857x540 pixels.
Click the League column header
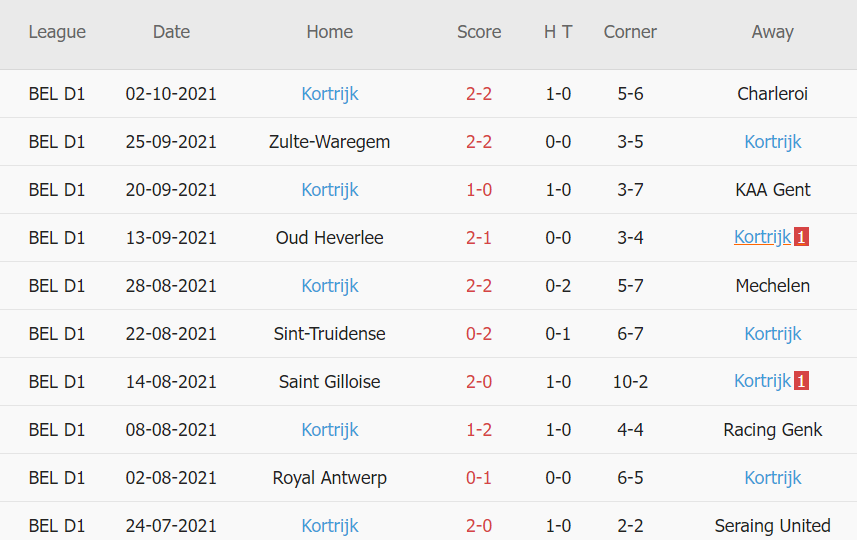tap(57, 32)
